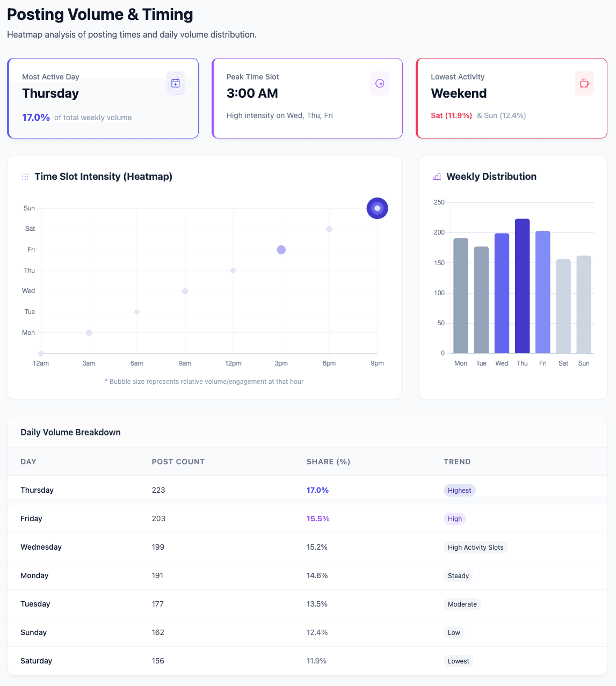Click the calendar icon in Most Active Day card

pyautogui.click(x=175, y=83)
